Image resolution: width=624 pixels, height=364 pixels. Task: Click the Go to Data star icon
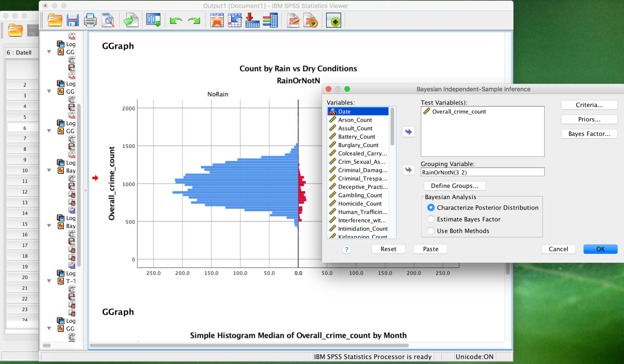tap(216, 21)
